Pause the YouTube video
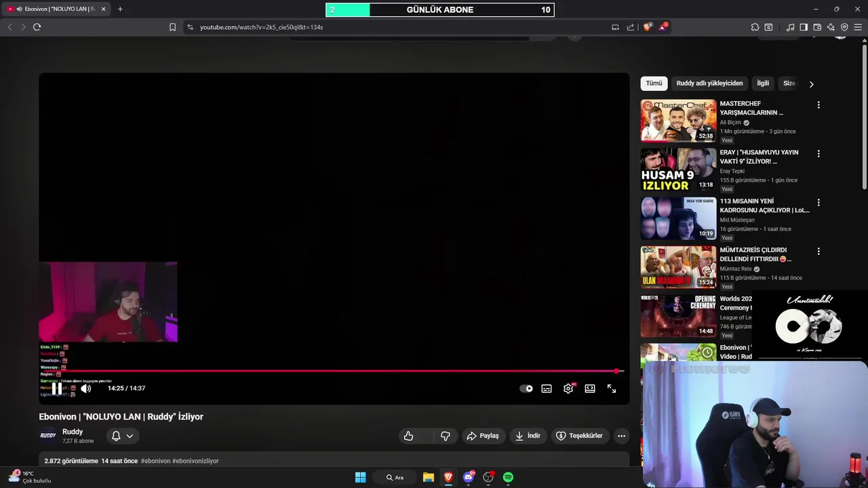 pyautogui.click(x=57, y=388)
